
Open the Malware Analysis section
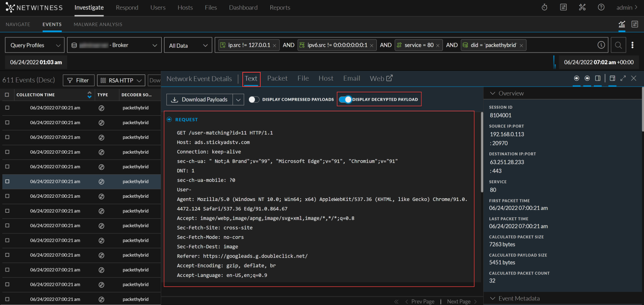tap(97, 24)
